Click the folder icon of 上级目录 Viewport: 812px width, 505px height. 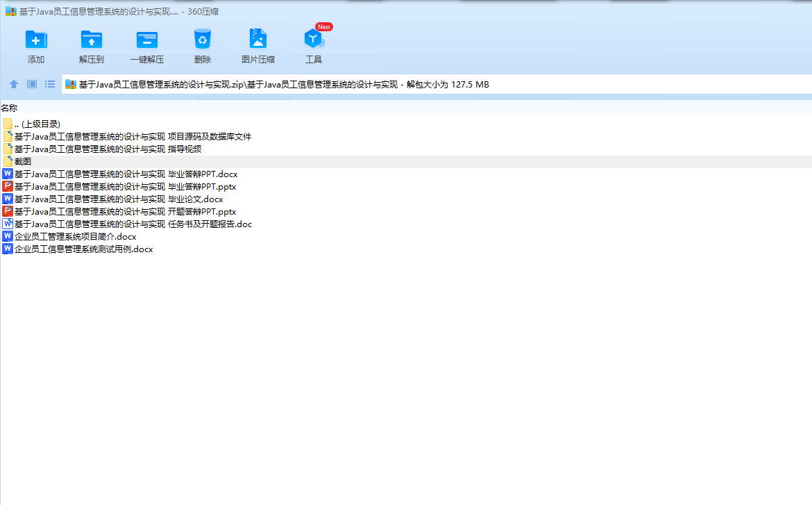pos(8,124)
